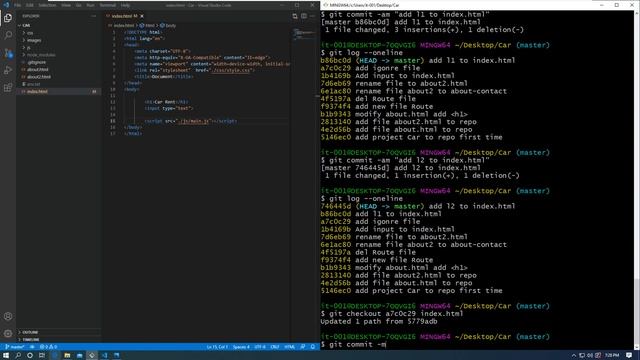Click the Windows taskbar search icon
Screen dimensions: 640x360
18,356
